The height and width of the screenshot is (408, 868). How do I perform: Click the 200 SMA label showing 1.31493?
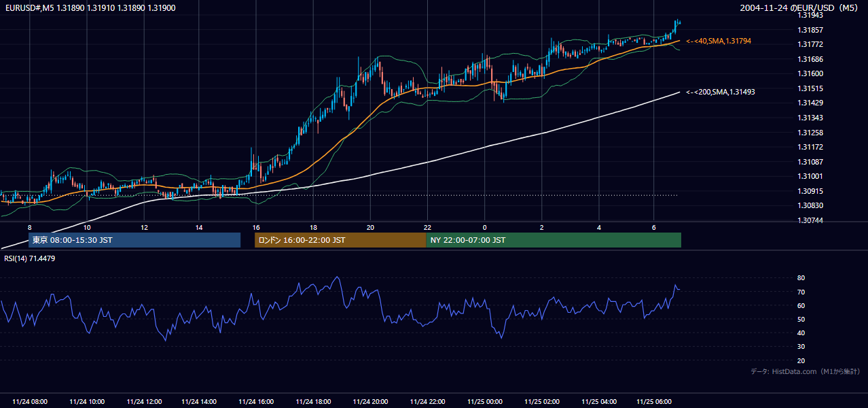(x=721, y=92)
